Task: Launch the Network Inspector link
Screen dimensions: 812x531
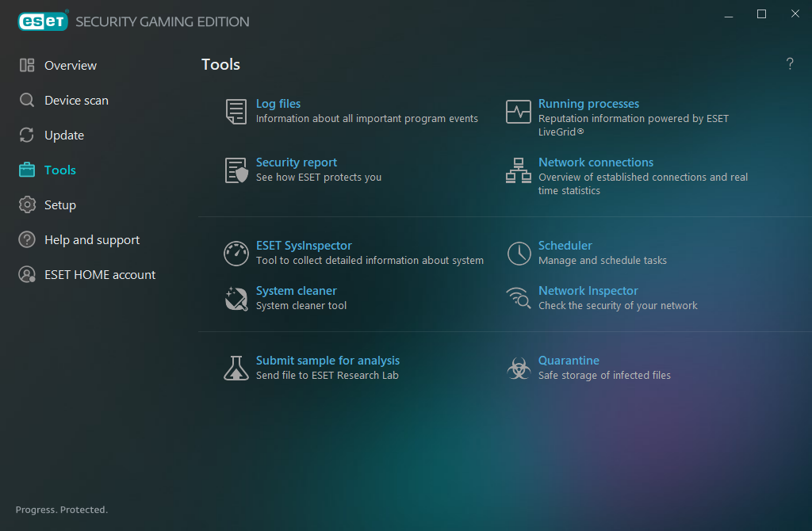Action: 588,291
